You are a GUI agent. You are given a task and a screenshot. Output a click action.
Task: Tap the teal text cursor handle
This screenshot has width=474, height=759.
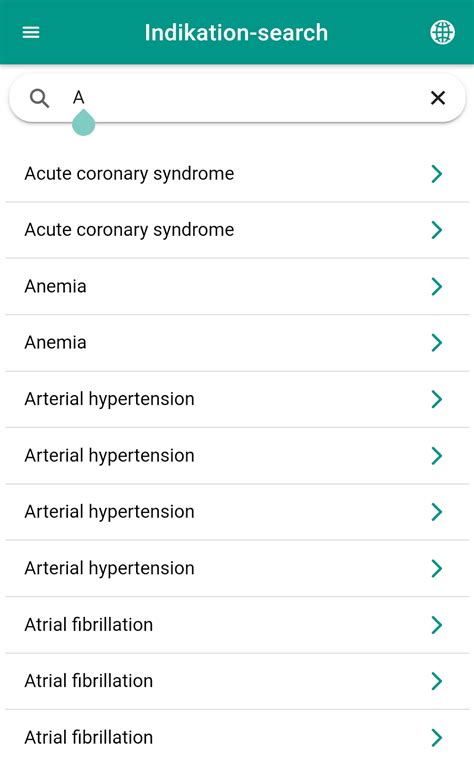[83, 123]
